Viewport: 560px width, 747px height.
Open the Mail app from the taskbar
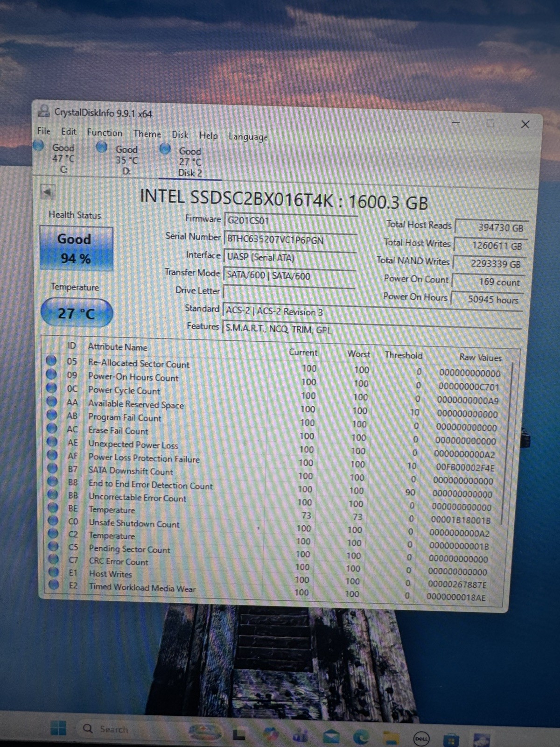pyautogui.click(x=331, y=736)
